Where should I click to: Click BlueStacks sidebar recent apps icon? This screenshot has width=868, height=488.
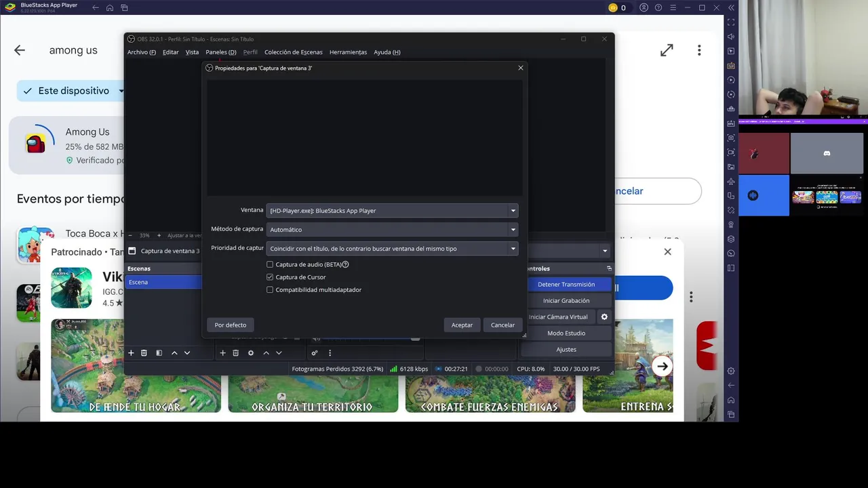click(731, 414)
